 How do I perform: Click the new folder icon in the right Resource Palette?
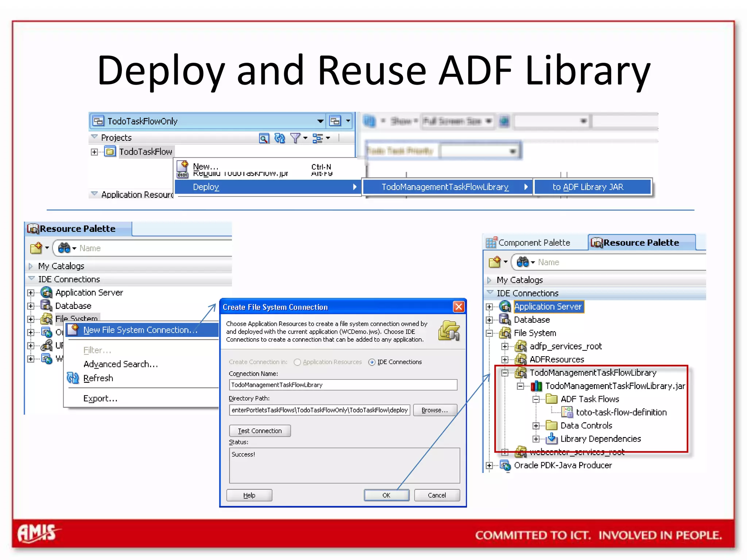pyautogui.click(x=495, y=262)
